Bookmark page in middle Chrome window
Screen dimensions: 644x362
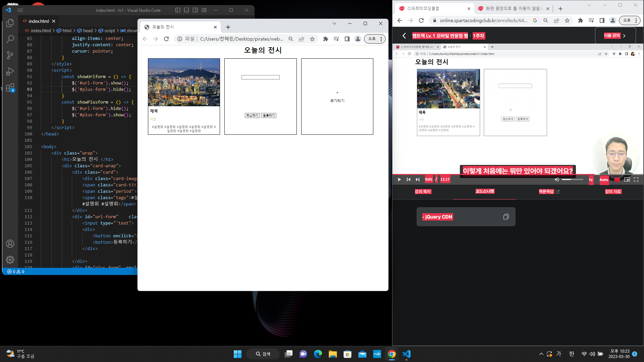pos(312,39)
